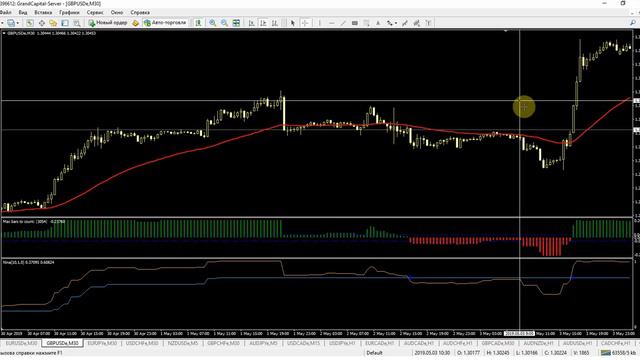Expand the Profiles dropdown arrow
640x360 pixels.
point(18,23)
